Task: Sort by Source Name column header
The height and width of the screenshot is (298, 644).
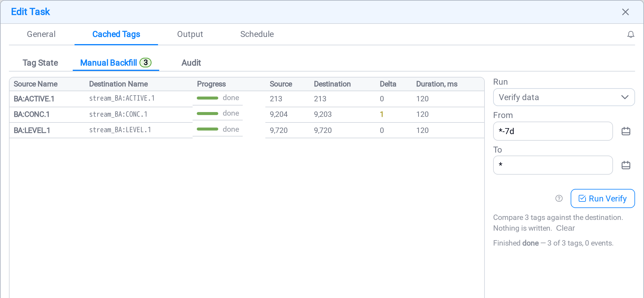Action: coord(35,84)
